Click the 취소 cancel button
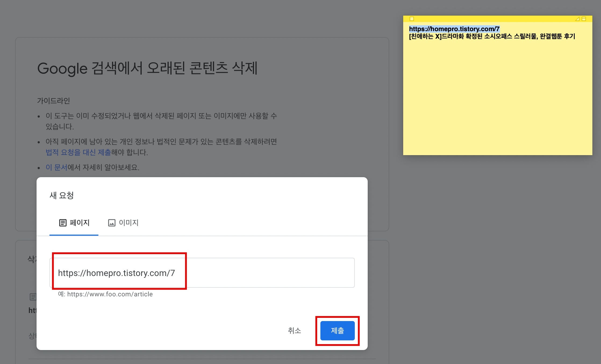 tap(294, 330)
